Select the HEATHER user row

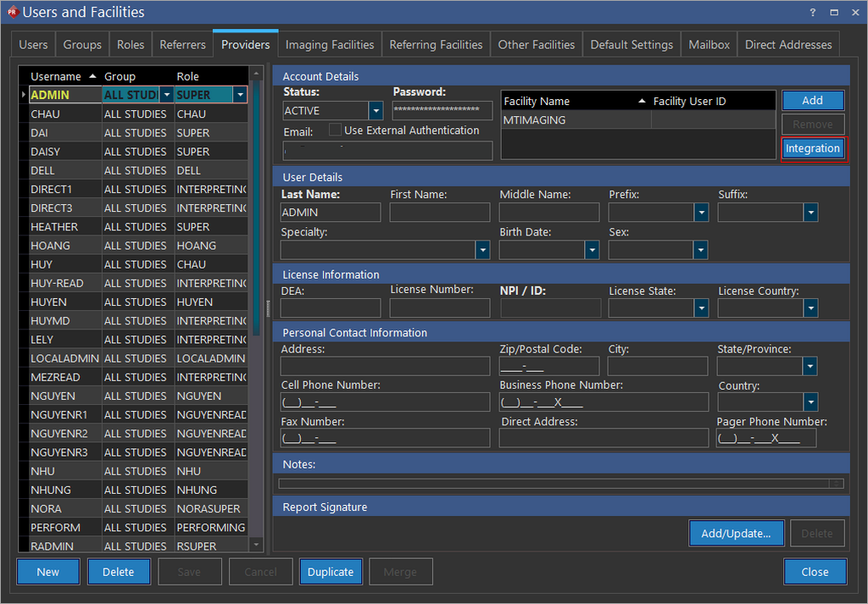(x=54, y=227)
